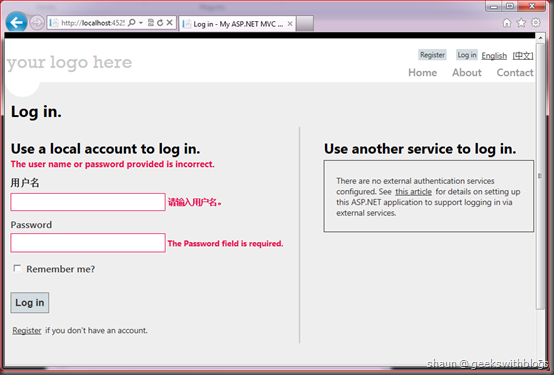Open the Home menu item
The image size is (554, 375).
pyautogui.click(x=423, y=72)
